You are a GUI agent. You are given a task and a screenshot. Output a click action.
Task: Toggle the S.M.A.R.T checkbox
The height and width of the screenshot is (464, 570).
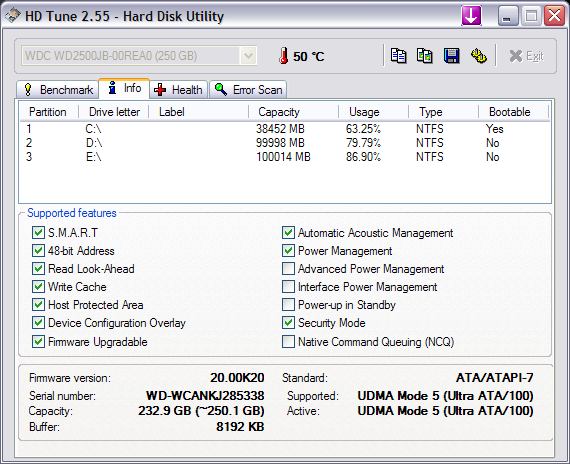(38, 233)
